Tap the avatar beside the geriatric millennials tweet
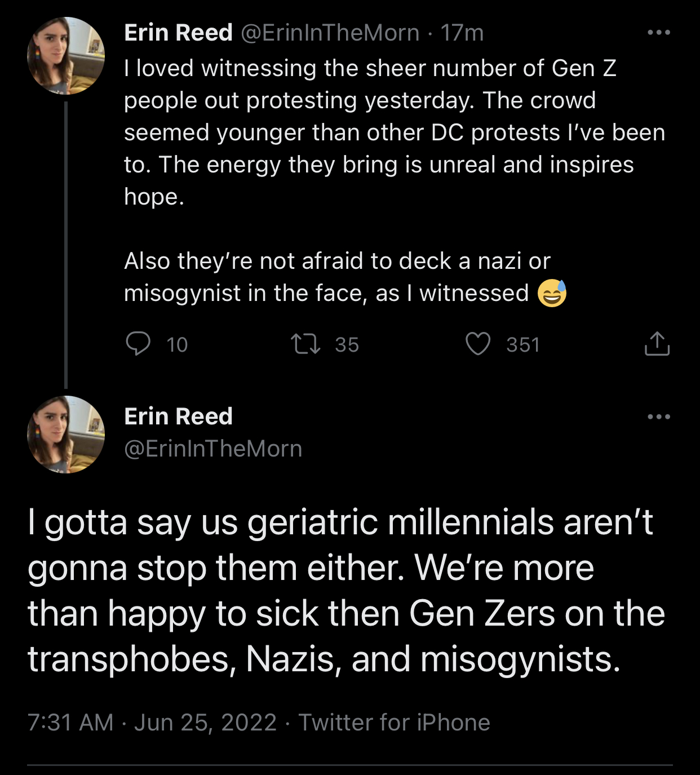Image resolution: width=700 pixels, height=775 pixels. point(66,435)
